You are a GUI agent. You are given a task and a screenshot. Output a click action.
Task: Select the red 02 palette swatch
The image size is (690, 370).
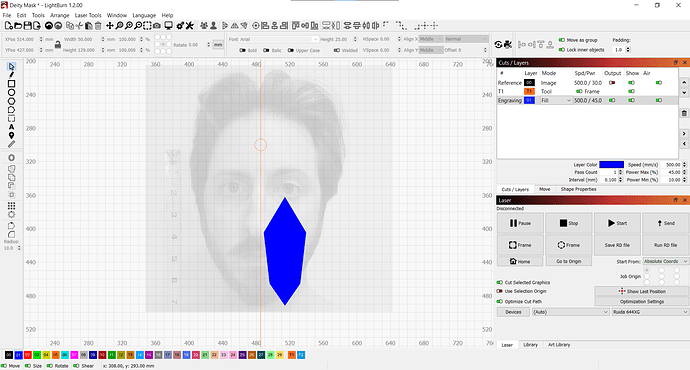[x=27, y=355]
